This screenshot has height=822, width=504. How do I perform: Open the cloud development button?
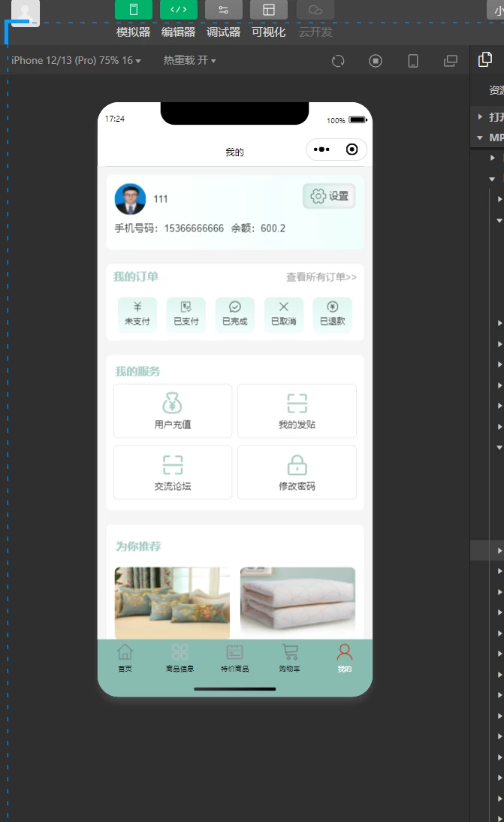point(315,10)
